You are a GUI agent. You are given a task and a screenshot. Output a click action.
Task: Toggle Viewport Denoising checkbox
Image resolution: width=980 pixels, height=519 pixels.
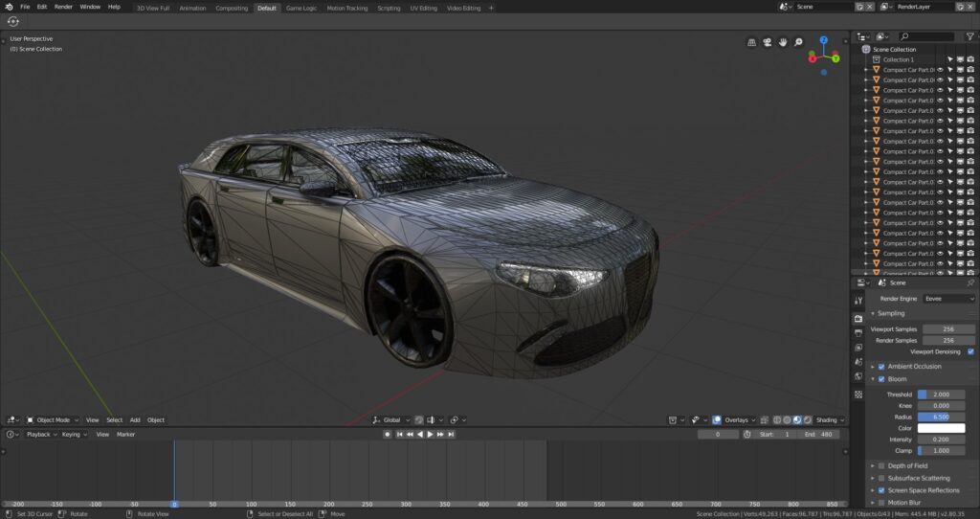coord(970,351)
